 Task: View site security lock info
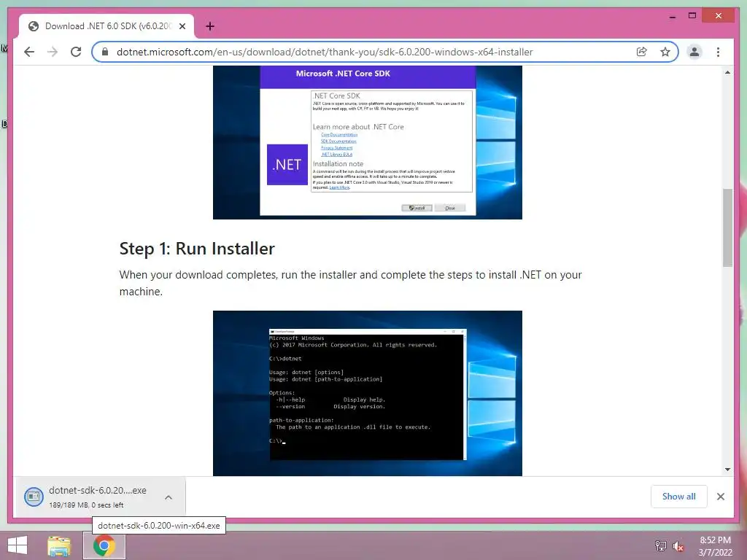point(105,52)
